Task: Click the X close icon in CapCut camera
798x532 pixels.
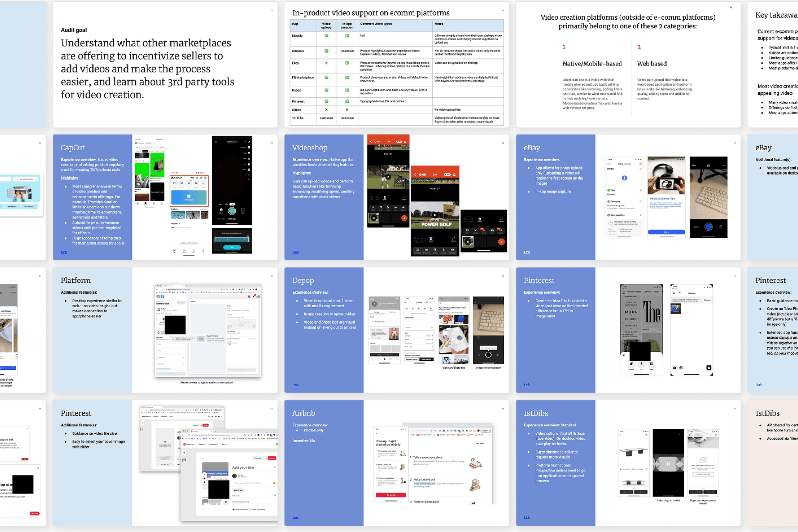Action: (216, 142)
